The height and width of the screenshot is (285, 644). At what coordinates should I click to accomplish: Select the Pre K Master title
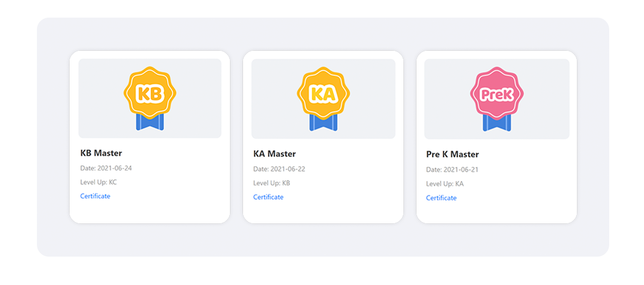click(x=453, y=154)
